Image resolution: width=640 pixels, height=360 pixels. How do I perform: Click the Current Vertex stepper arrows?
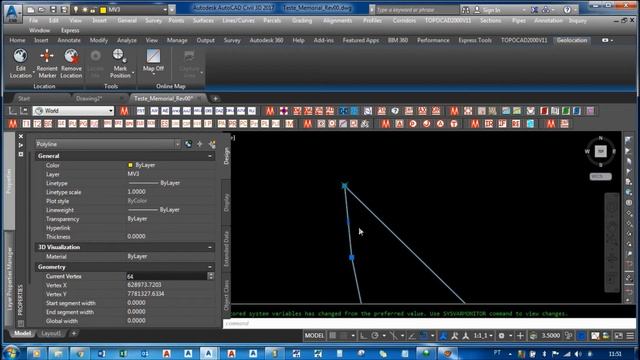tap(211, 276)
